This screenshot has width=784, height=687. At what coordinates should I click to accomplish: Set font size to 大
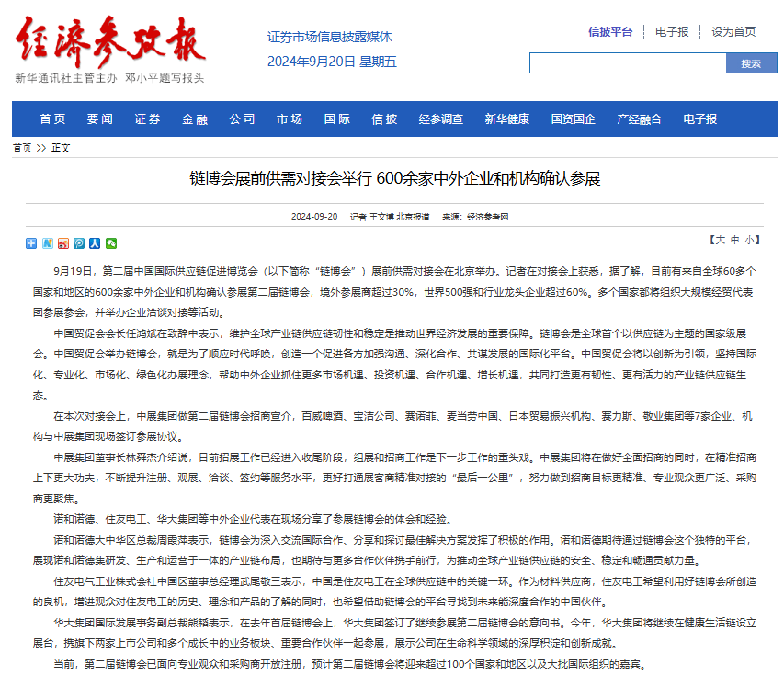click(x=719, y=240)
